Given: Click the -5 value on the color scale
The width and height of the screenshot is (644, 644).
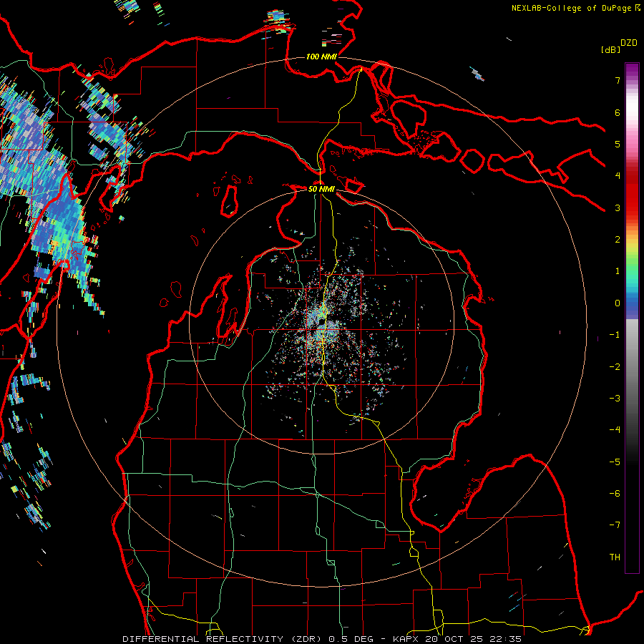Looking at the screenshot, I should pos(615,462).
